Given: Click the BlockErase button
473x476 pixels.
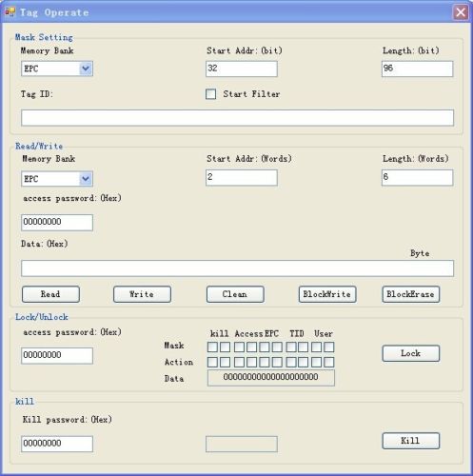Looking at the screenshot, I should click(410, 294).
